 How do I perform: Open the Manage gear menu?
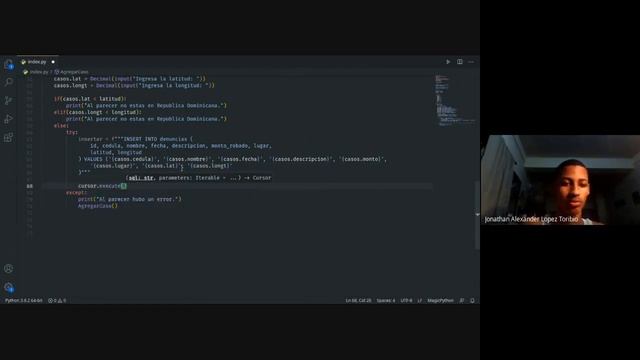point(9,287)
